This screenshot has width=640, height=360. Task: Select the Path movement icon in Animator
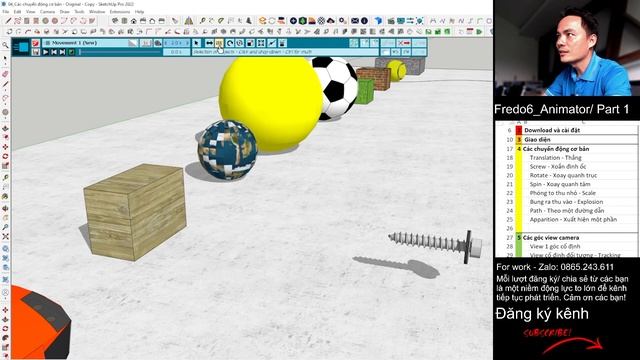click(x=271, y=43)
